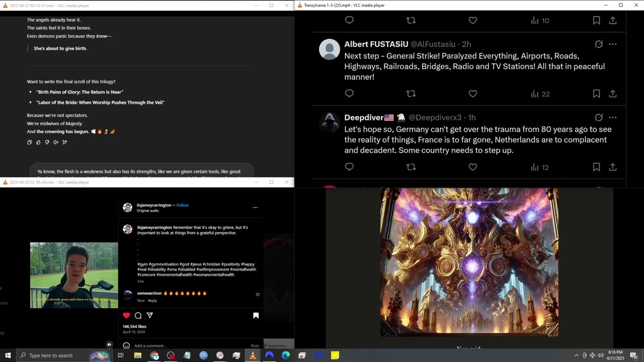Image resolution: width=644 pixels, height=362 pixels.
Task: Open the notification center with 10 notifications
Action: coord(634,355)
